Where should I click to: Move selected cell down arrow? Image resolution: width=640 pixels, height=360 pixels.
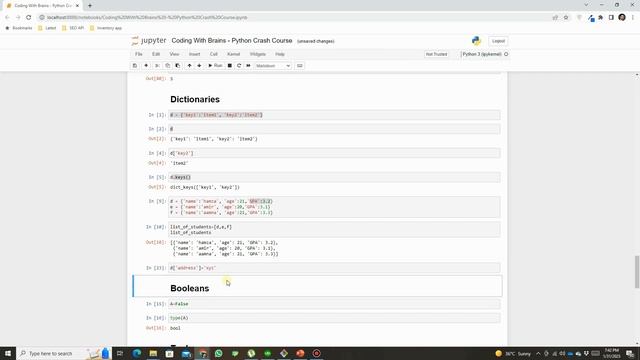pyautogui.click(x=199, y=66)
